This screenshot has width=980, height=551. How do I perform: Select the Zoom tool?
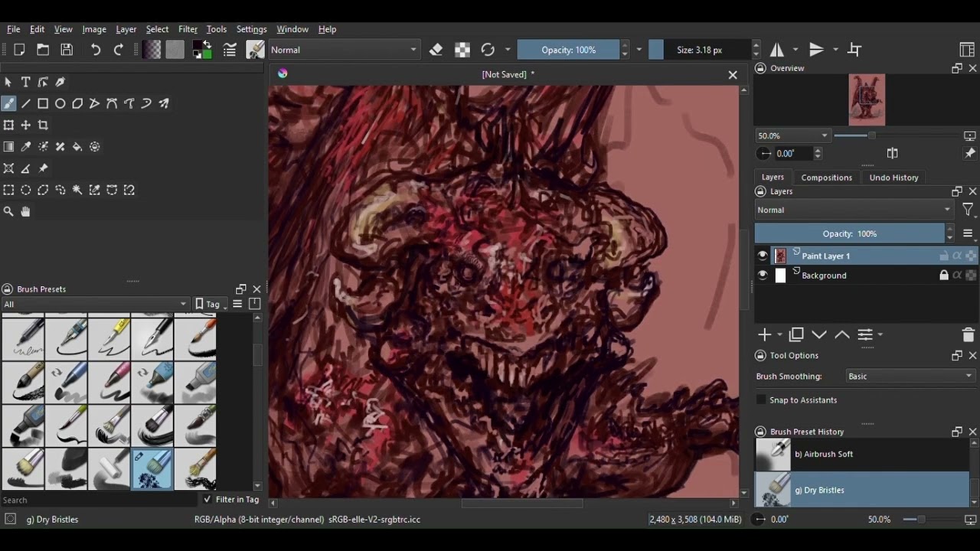(8, 211)
